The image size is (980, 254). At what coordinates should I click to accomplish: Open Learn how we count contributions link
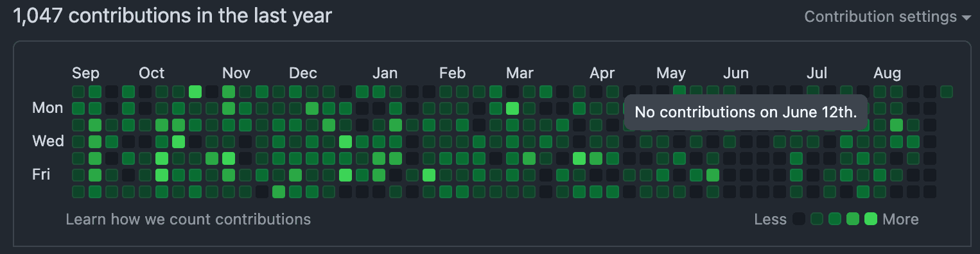[x=188, y=219]
